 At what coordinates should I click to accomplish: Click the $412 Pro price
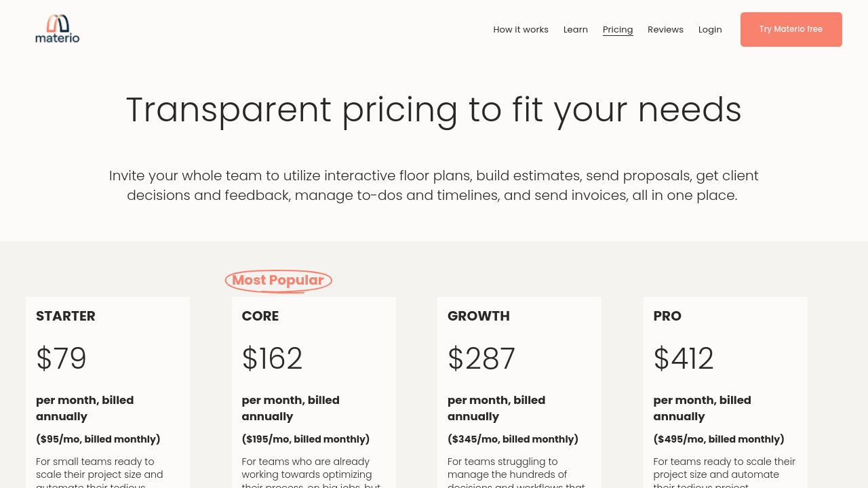pos(684,359)
